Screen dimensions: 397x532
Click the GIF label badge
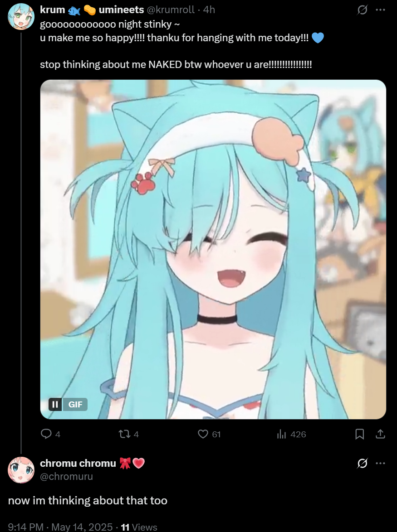pos(75,404)
